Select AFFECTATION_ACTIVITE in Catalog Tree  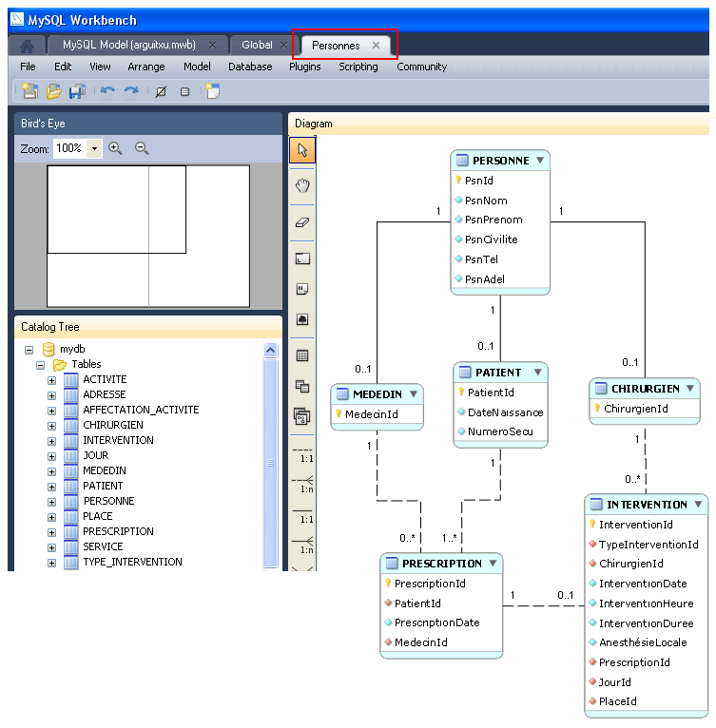pyautogui.click(x=141, y=410)
